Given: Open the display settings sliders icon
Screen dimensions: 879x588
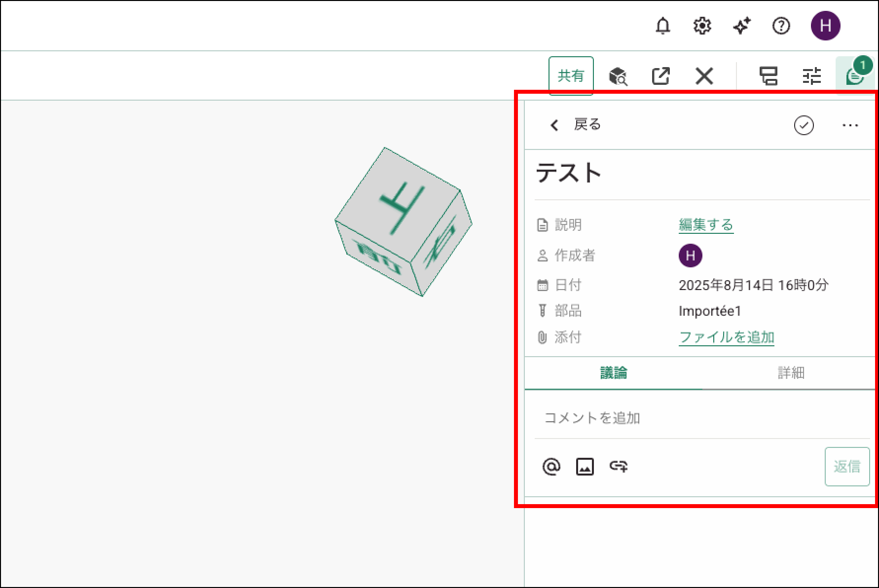Looking at the screenshot, I should click(x=811, y=76).
